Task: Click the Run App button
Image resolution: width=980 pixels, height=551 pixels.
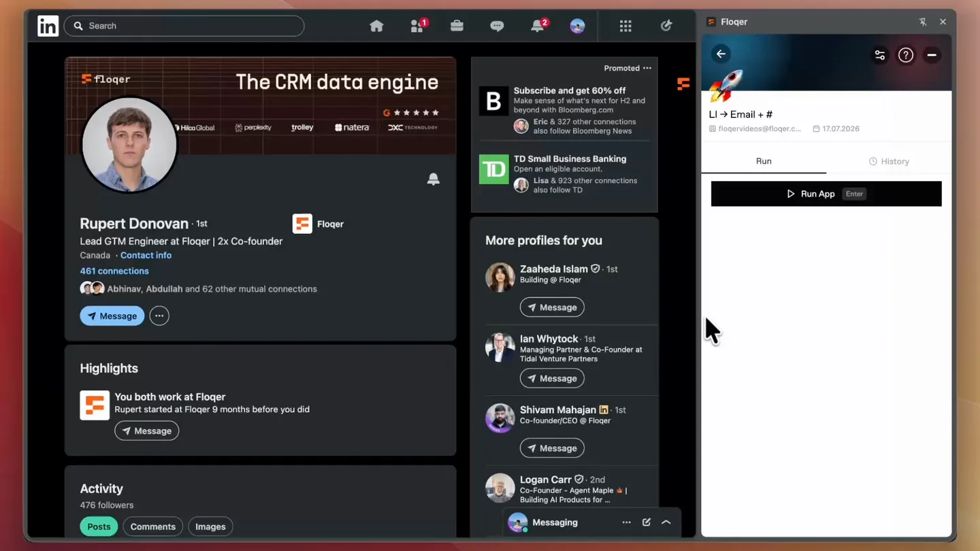Action: pyautogui.click(x=826, y=194)
